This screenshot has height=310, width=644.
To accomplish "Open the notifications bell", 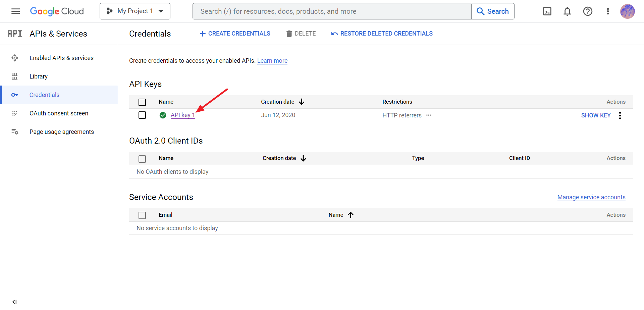I will click(x=567, y=11).
